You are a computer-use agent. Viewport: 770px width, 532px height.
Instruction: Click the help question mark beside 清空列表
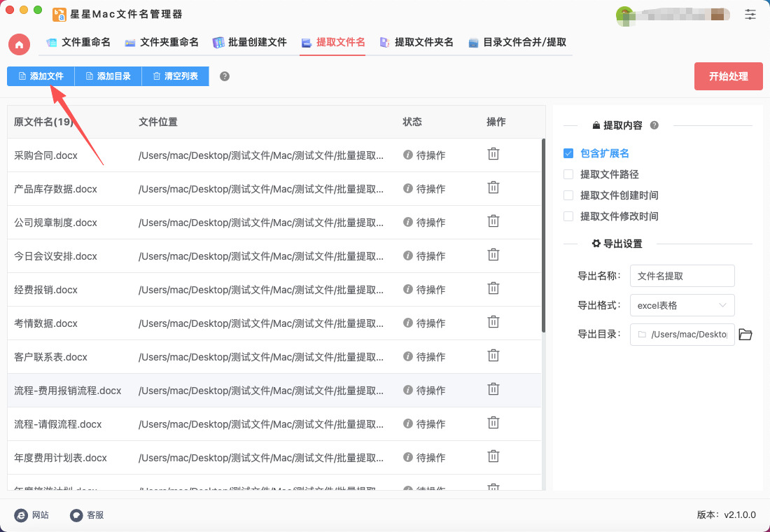(225, 76)
